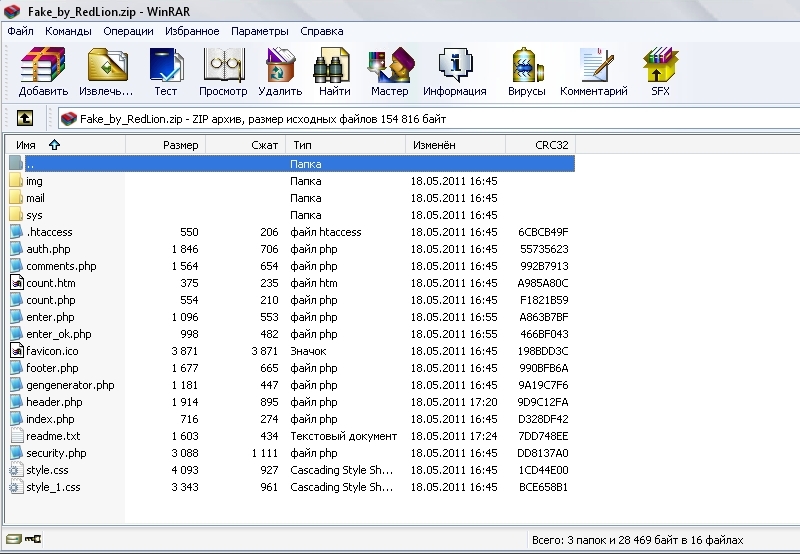Click the Удалить (Delete) bin icon
This screenshot has height=554, width=800.
click(280, 65)
